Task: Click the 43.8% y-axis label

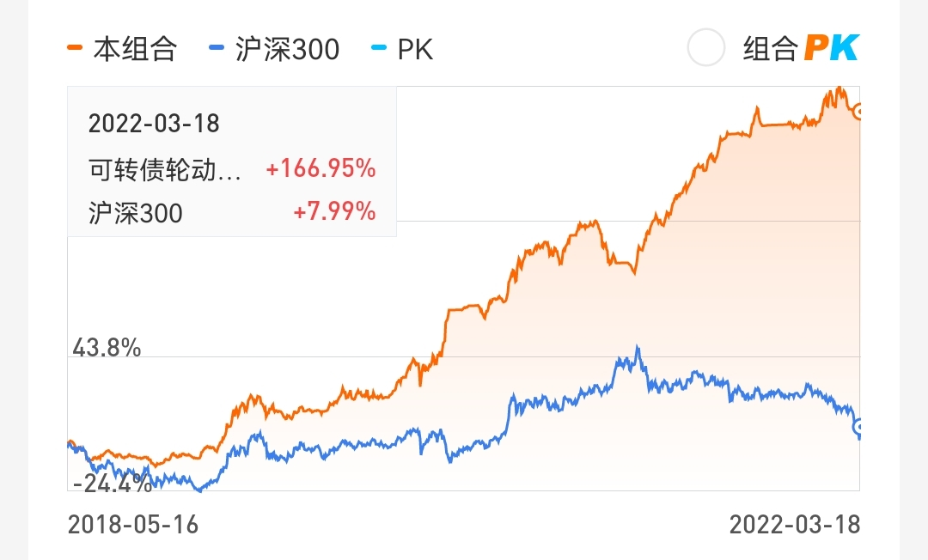Action: (107, 348)
